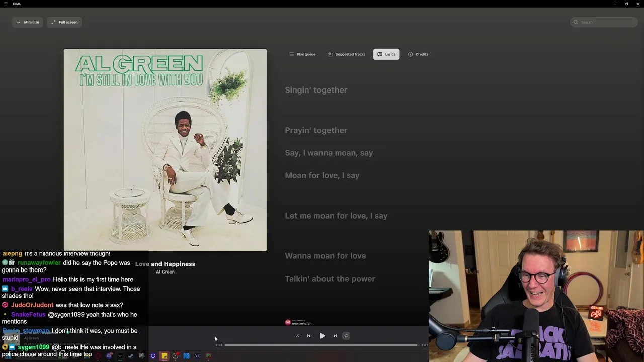
Task: Toggle shuffle playback
Action: pyautogui.click(x=298, y=336)
